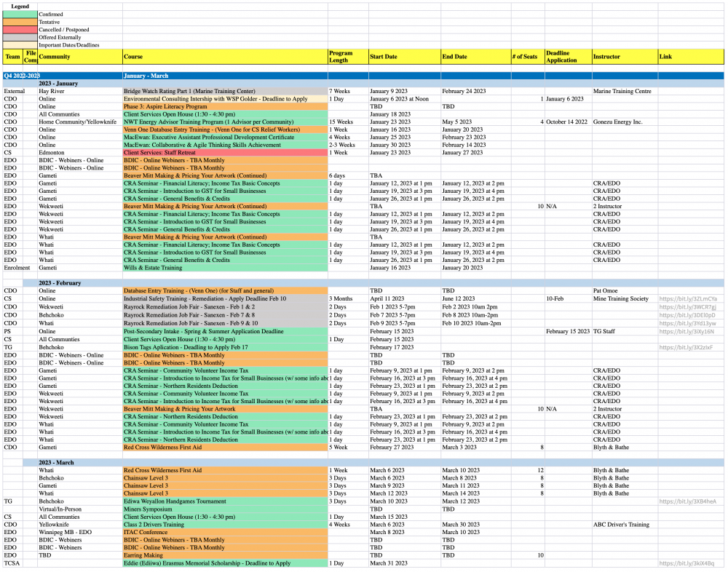Select the "Team" column header cell
The image size is (728, 572).
(13, 57)
